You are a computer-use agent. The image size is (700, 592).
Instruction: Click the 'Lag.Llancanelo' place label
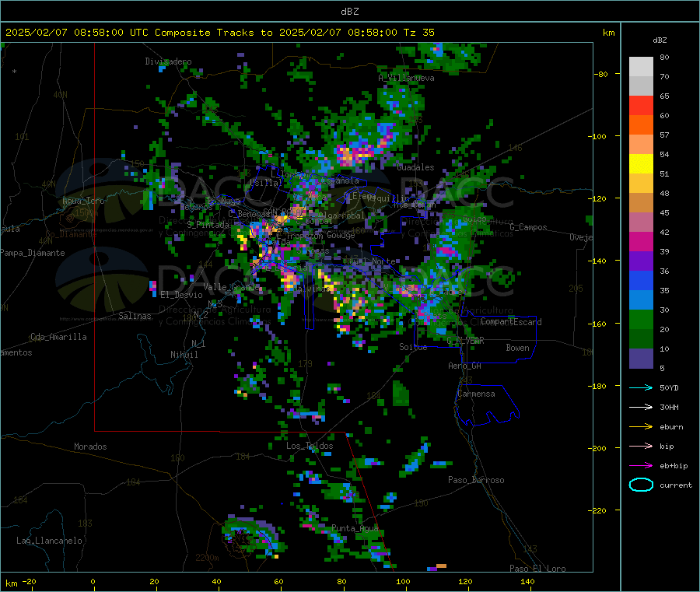tap(50, 541)
